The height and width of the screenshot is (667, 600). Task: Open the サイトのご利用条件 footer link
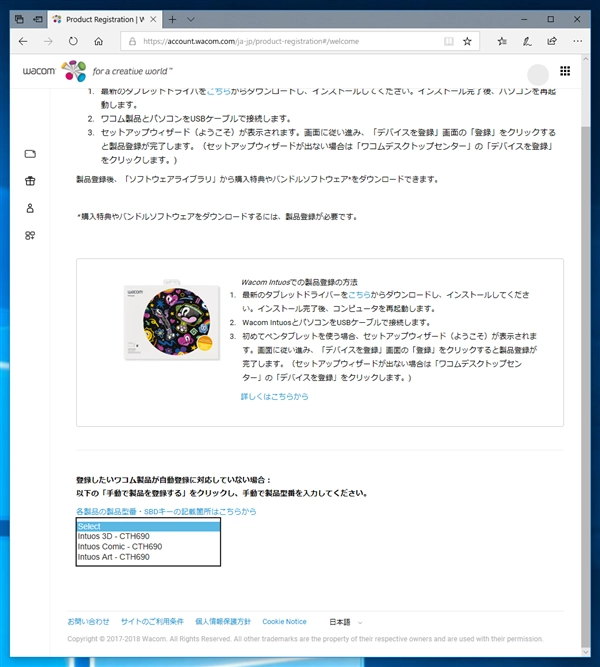point(152,621)
